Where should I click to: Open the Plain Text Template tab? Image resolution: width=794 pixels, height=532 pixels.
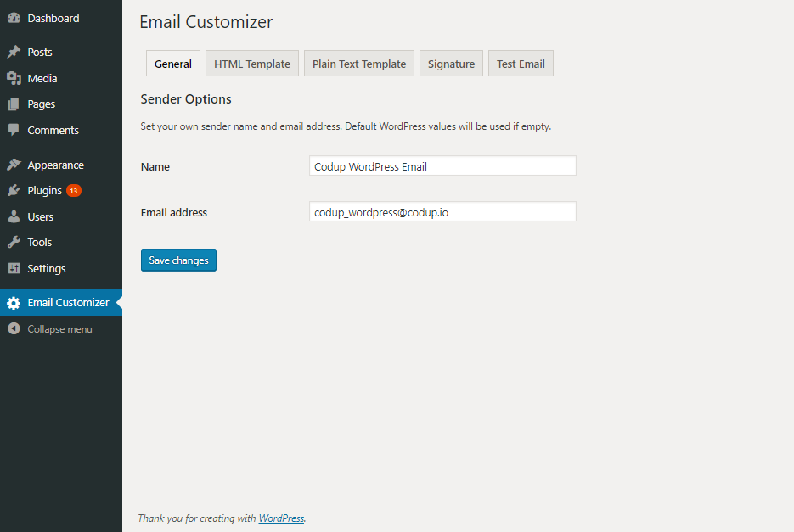pyautogui.click(x=359, y=64)
